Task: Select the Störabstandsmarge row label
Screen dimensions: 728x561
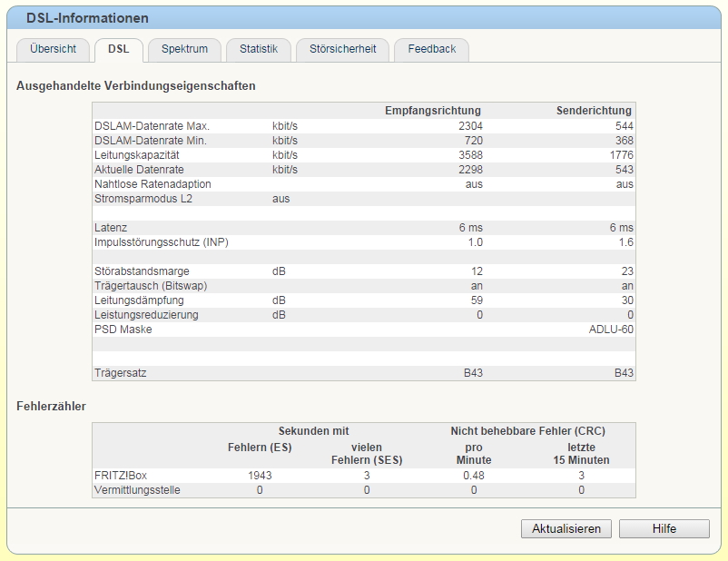Action: click(142, 271)
